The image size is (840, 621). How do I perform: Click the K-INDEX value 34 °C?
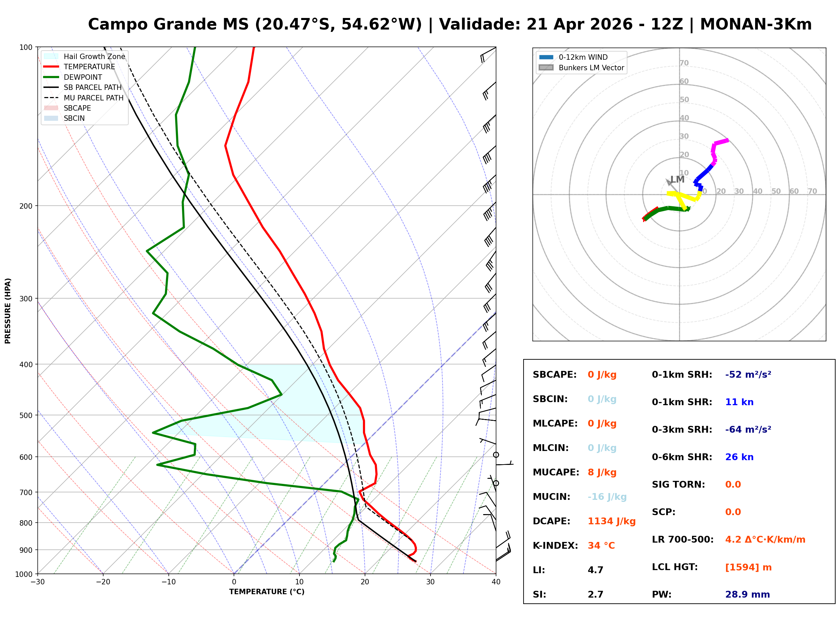click(x=602, y=546)
